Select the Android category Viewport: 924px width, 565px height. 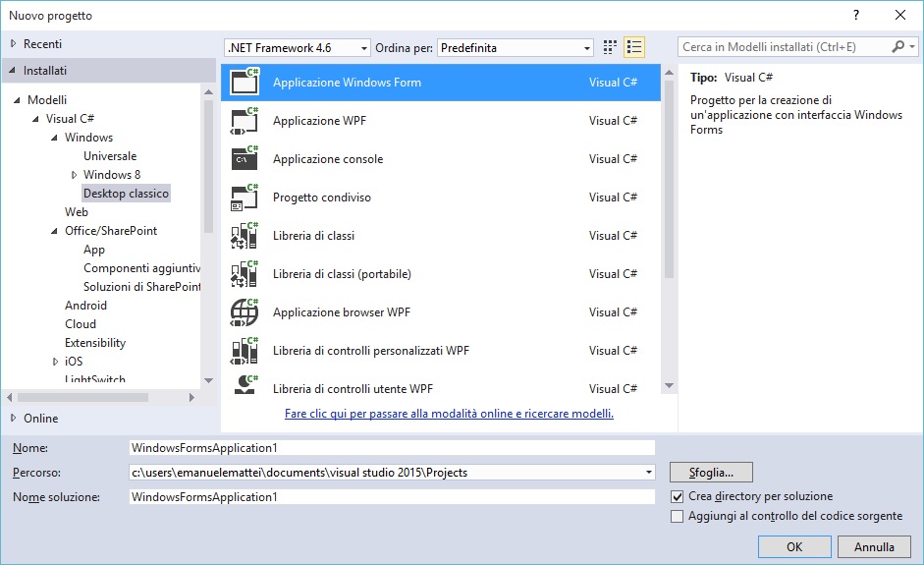85,305
